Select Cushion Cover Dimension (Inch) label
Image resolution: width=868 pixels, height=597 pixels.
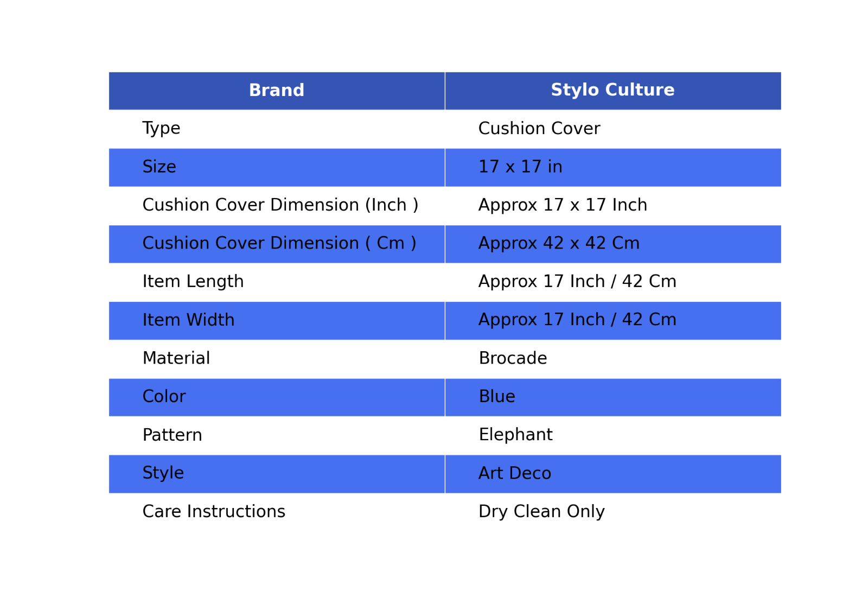(x=280, y=205)
